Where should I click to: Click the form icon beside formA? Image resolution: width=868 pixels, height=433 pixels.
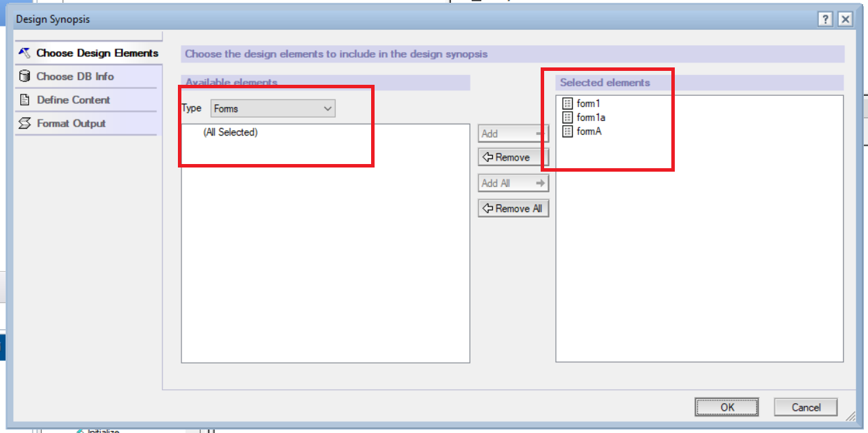(x=568, y=130)
